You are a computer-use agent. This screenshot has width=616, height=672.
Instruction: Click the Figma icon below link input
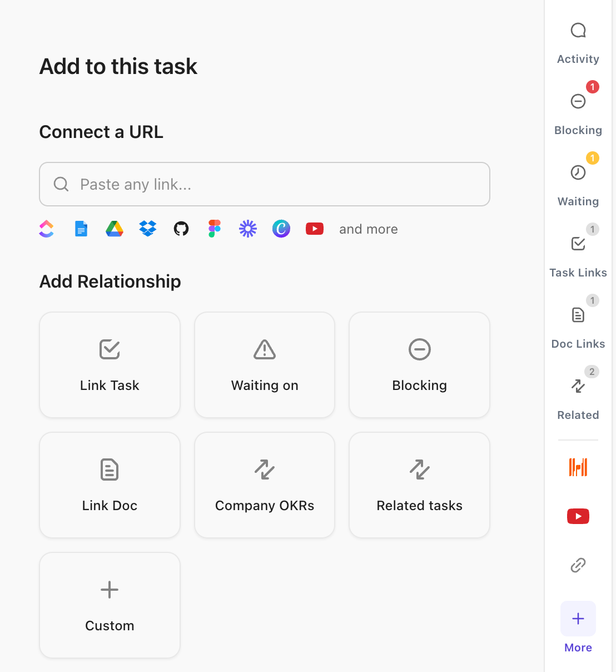tap(215, 229)
